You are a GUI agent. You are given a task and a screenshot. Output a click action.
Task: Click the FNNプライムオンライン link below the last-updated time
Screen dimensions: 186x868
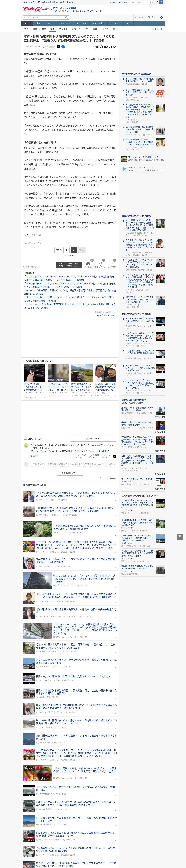[106, 315]
